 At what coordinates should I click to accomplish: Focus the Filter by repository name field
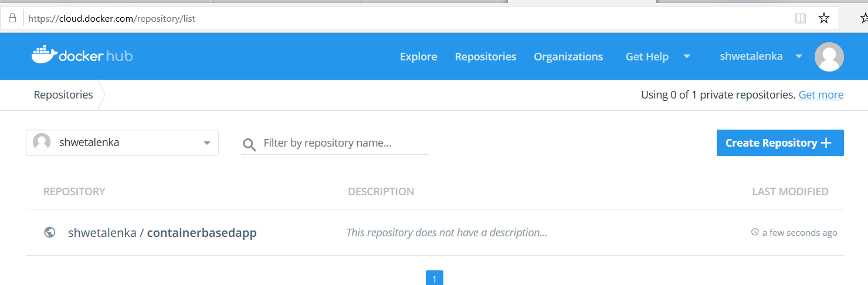pyautogui.click(x=335, y=142)
